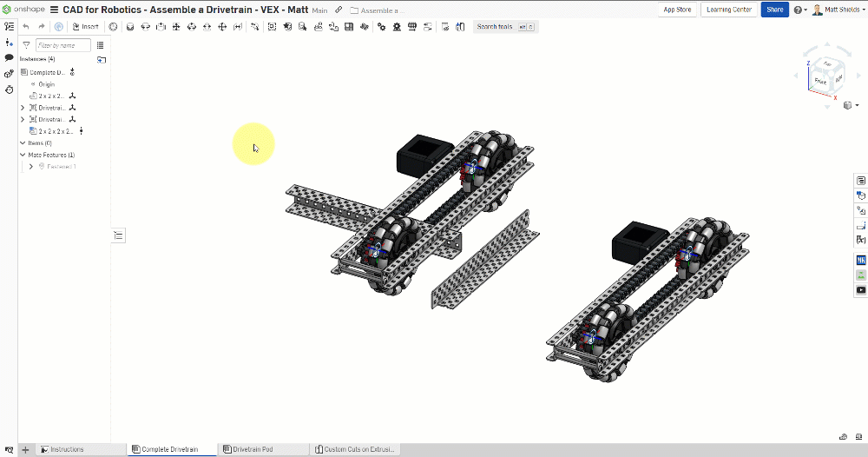Click the Filter by name field
868x457 pixels.
63,45
